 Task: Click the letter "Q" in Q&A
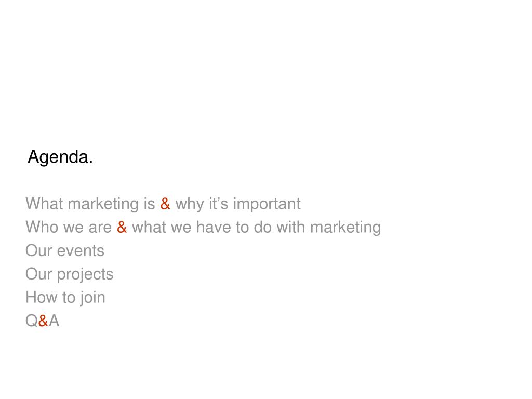32,321
